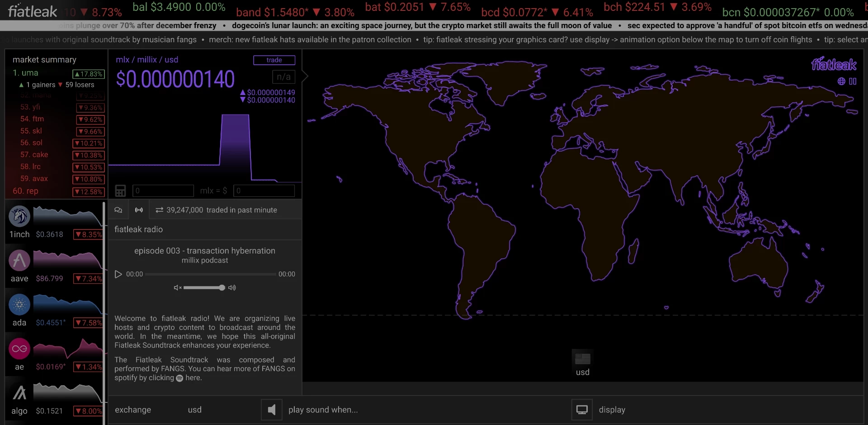Pause the map animation
The image size is (868, 425).
coord(853,81)
